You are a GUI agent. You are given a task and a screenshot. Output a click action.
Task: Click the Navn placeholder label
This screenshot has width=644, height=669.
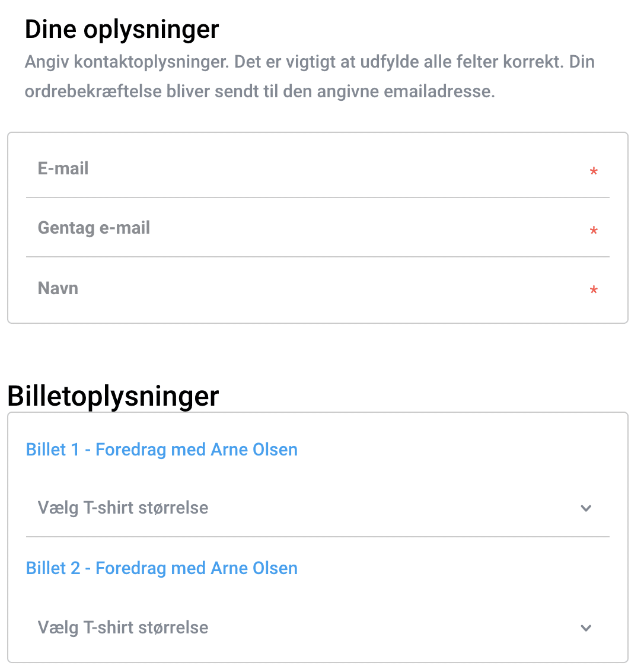58,288
